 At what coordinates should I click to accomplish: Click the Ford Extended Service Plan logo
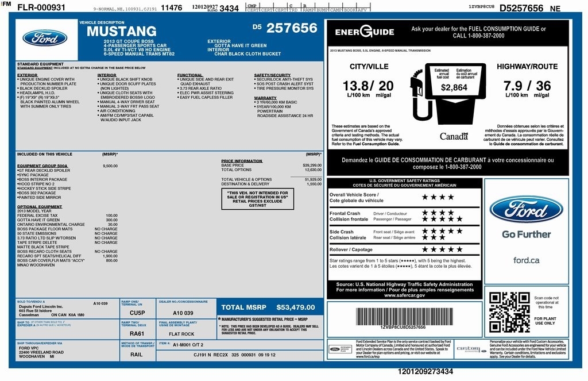340,349
